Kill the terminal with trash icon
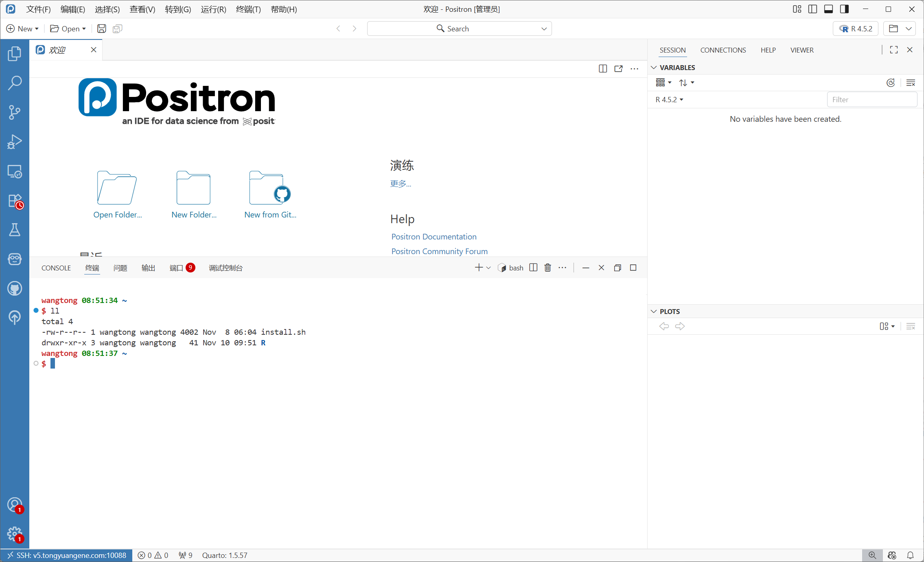The width and height of the screenshot is (924, 562). point(547,268)
